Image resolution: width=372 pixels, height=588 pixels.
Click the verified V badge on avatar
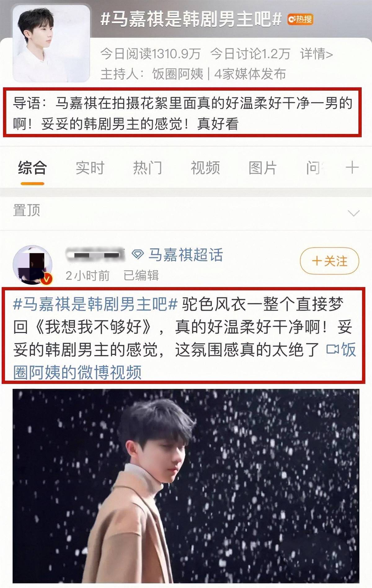click(46, 279)
